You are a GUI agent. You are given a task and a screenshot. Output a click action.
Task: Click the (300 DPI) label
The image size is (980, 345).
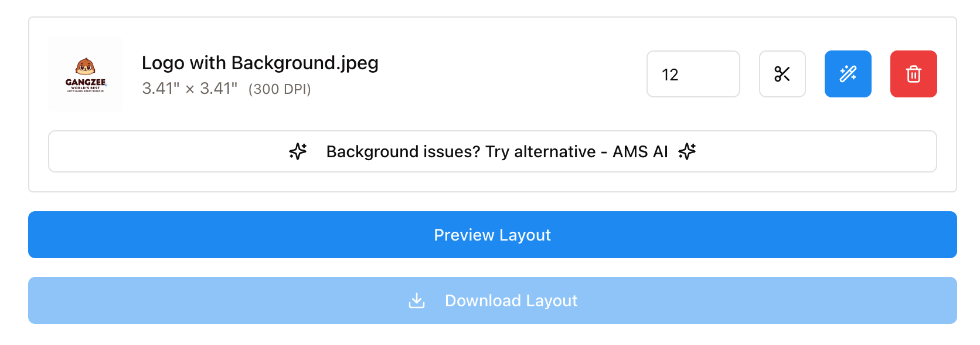coord(280,89)
